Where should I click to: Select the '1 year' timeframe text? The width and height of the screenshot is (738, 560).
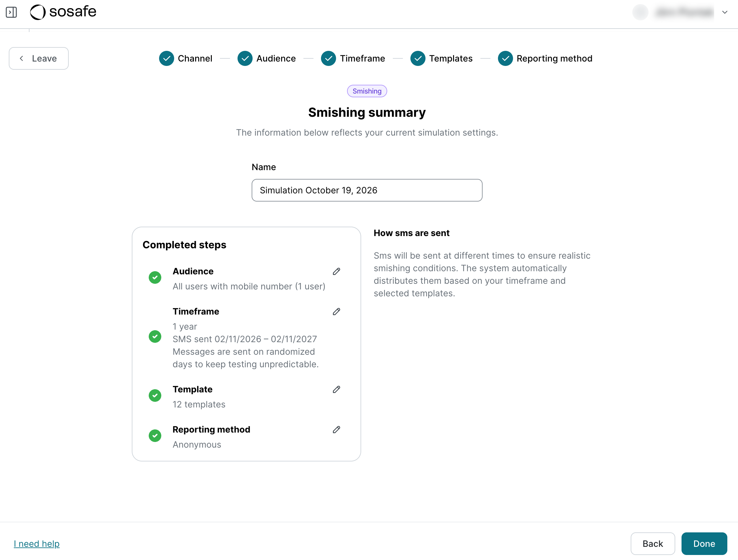click(x=185, y=326)
